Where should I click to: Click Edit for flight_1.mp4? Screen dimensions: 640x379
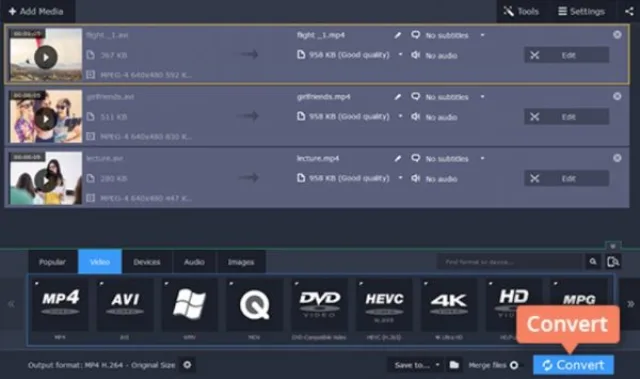tap(567, 55)
